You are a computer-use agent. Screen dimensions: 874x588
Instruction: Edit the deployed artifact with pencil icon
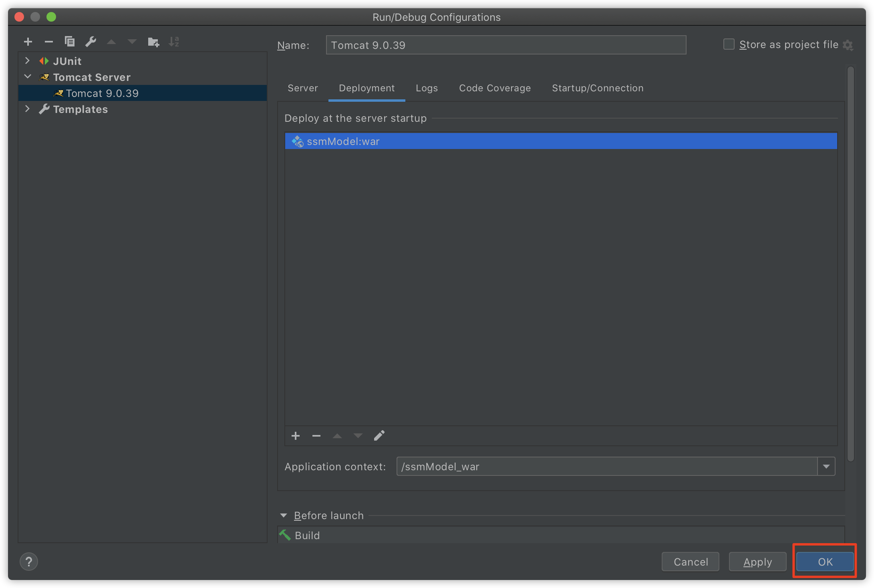coord(379,436)
